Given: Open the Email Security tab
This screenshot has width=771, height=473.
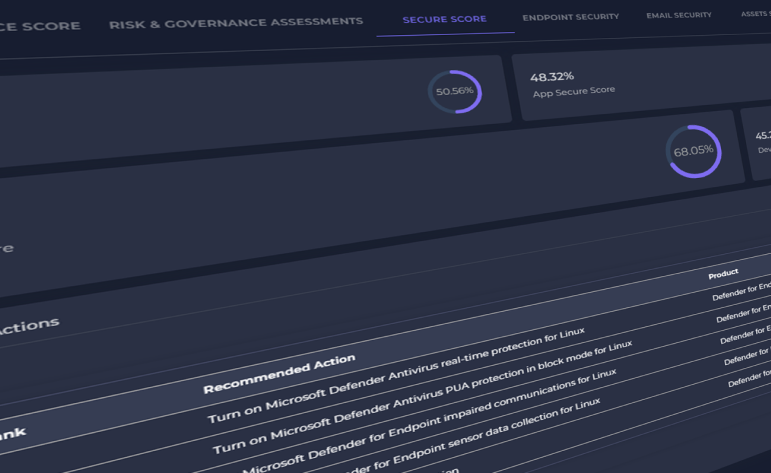Looking at the screenshot, I should (x=679, y=15).
